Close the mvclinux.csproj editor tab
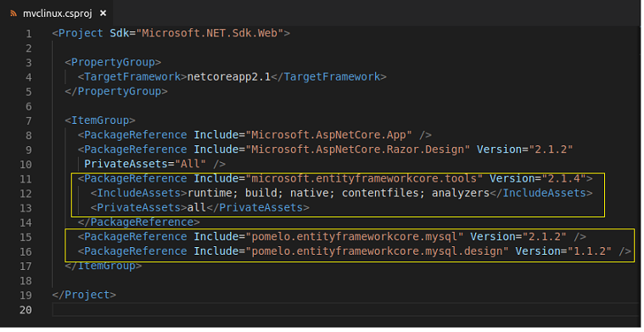 pos(103,14)
